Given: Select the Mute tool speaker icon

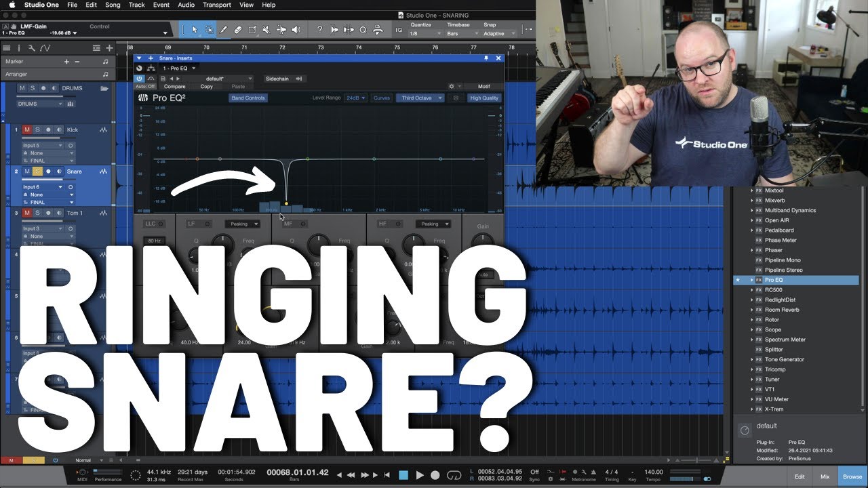Looking at the screenshot, I should 266,30.
